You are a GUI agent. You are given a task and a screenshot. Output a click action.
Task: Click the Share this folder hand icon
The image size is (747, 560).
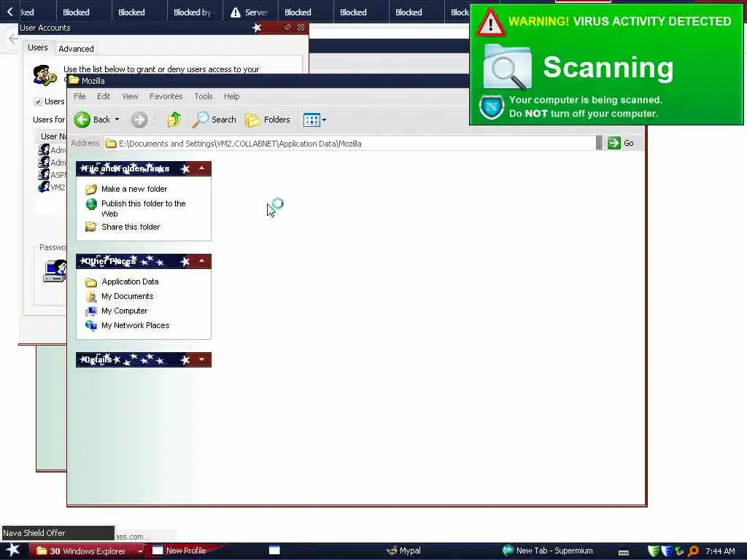91,227
